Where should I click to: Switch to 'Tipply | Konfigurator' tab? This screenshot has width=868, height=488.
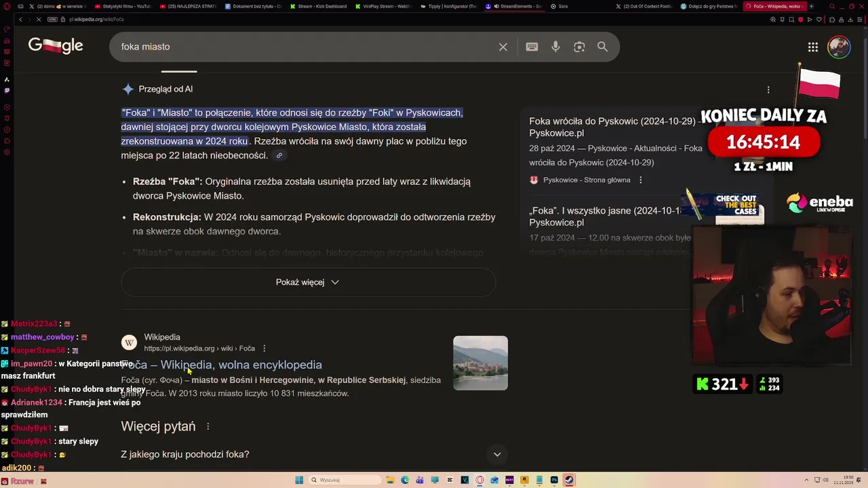448,6
